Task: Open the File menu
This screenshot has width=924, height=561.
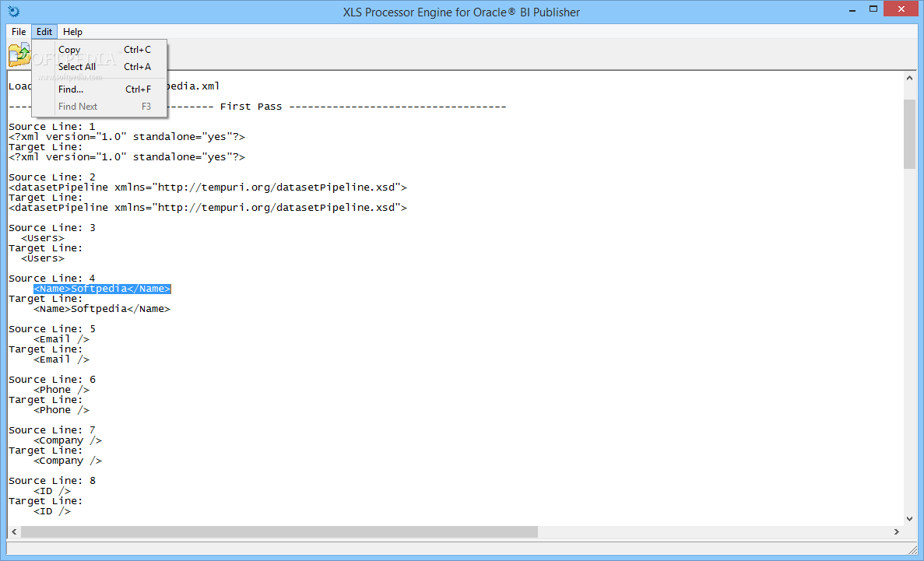Action: tap(19, 32)
